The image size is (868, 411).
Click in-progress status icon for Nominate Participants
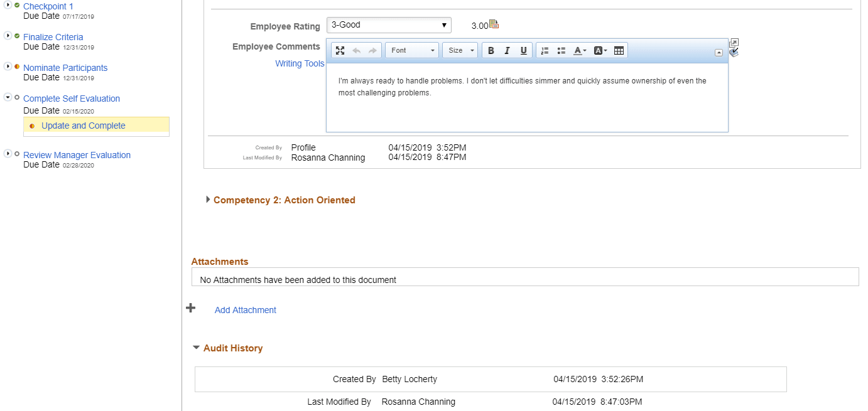coord(17,67)
